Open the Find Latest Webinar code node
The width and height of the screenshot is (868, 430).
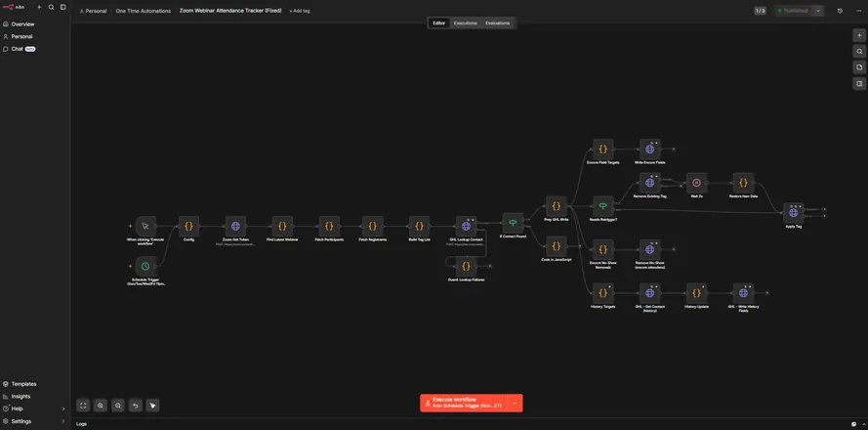click(282, 226)
